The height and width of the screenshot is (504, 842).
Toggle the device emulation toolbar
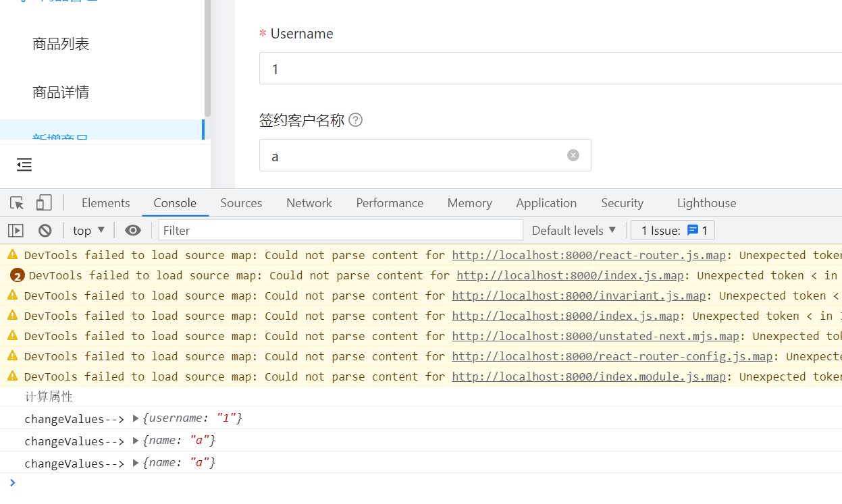point(43,202)
